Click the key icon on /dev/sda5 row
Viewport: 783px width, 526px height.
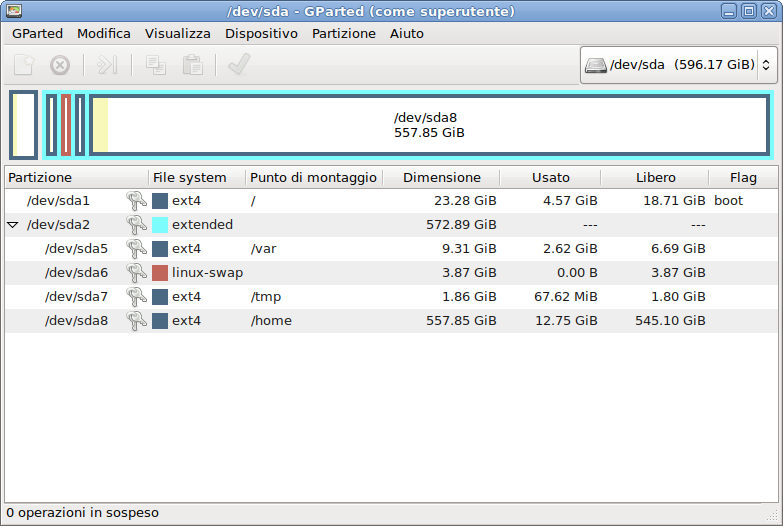[x=136, y=249]
